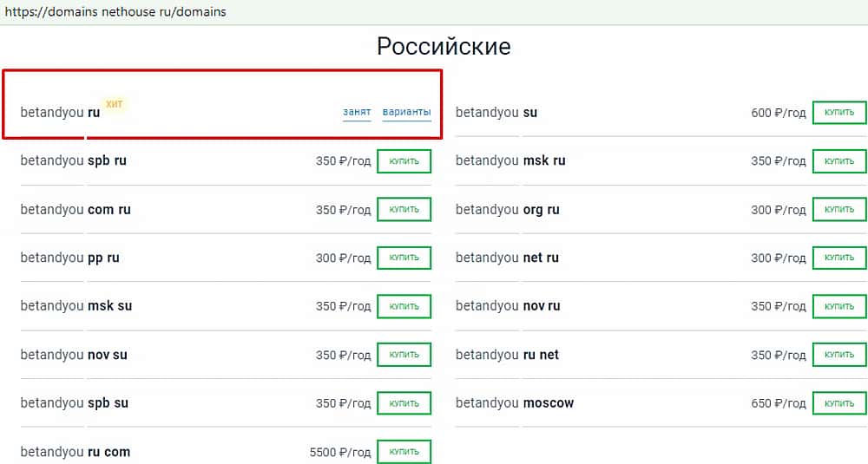The height and width of the screenshot is (464, 868).
Task: Select the 'betandyou pp ru' row text
Action: [69, 258]
